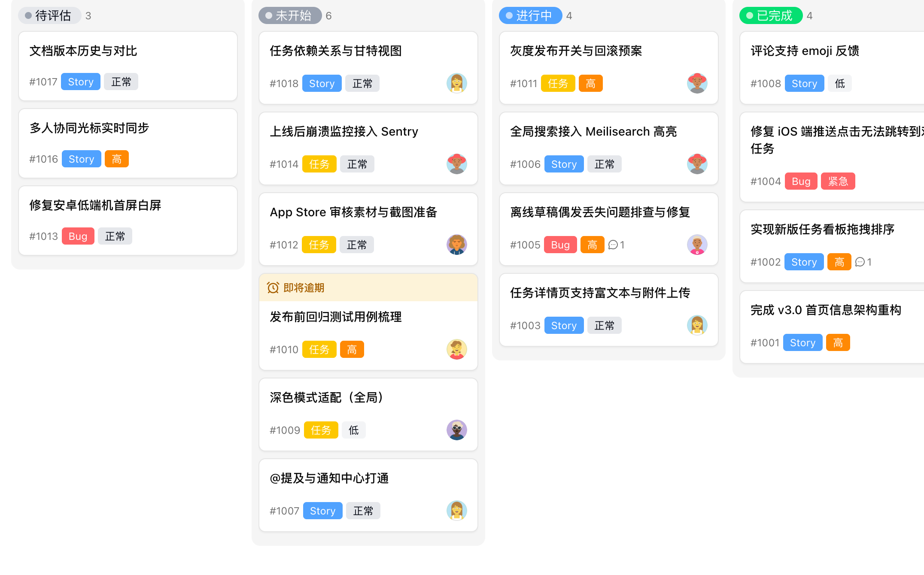Select the 进行中 column status tag
This screenshot has width=924, height=575.
[x=531, y=15]
